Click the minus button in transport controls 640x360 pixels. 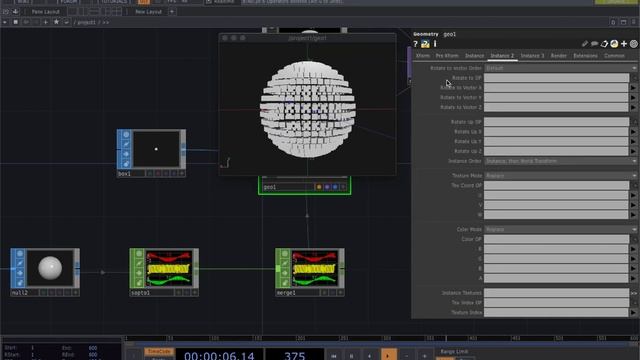[407, 356]
